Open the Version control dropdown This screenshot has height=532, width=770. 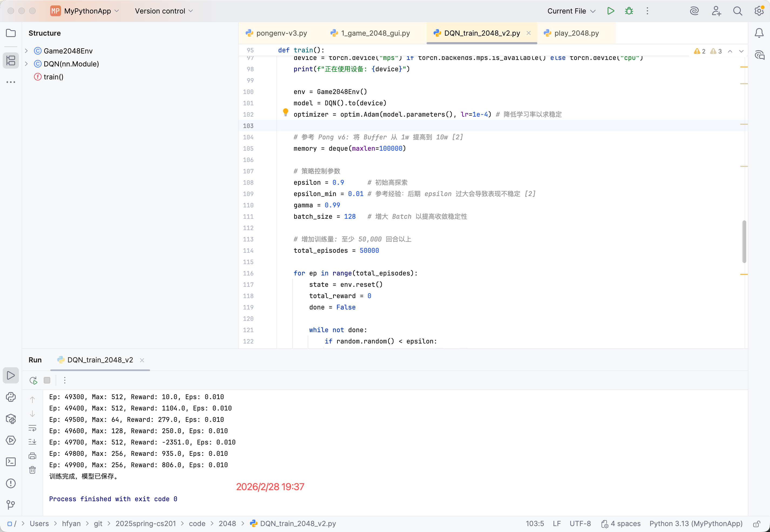(x=164, y=11)
